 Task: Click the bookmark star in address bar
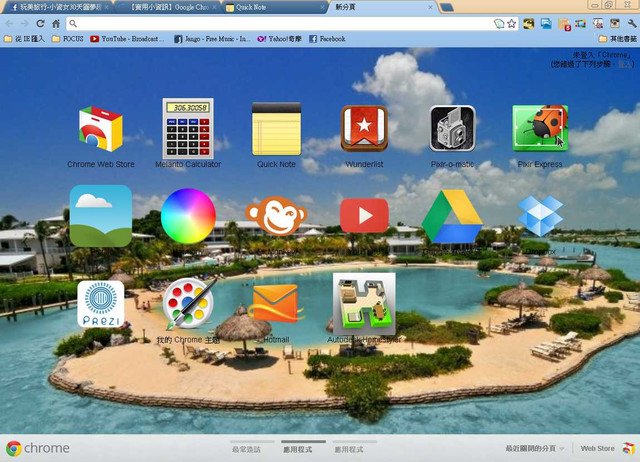[x=511, y=23]
